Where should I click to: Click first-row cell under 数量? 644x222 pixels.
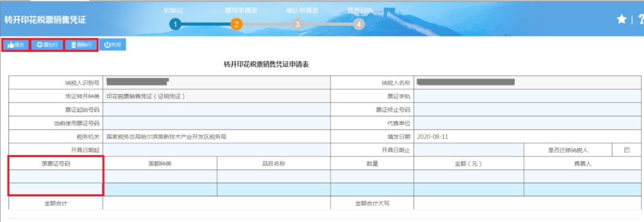point(372,176)
